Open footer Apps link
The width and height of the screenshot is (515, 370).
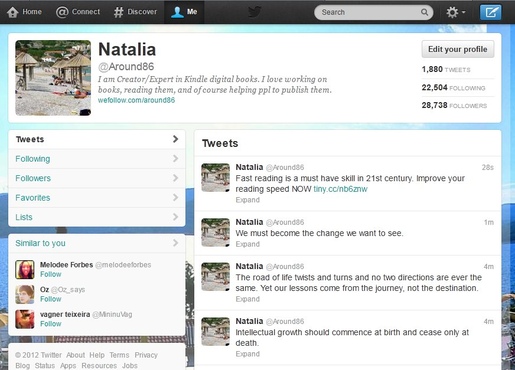(68, 366)
